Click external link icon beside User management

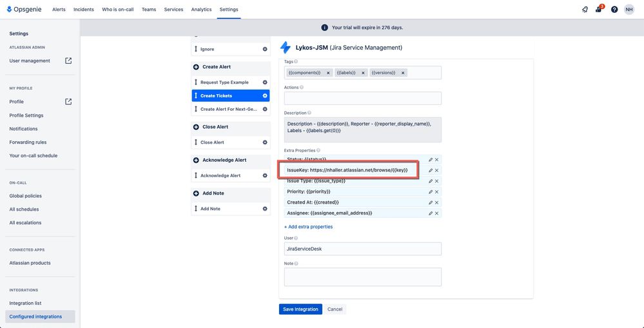[68, 61]
